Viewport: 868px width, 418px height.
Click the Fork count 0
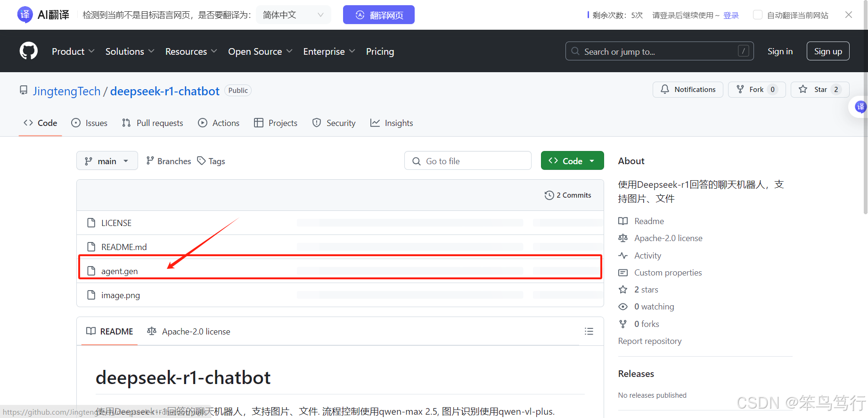(772, 89)
